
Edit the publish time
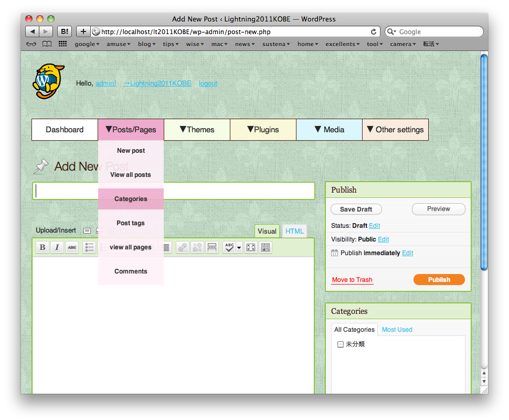(x=407, y=253)
